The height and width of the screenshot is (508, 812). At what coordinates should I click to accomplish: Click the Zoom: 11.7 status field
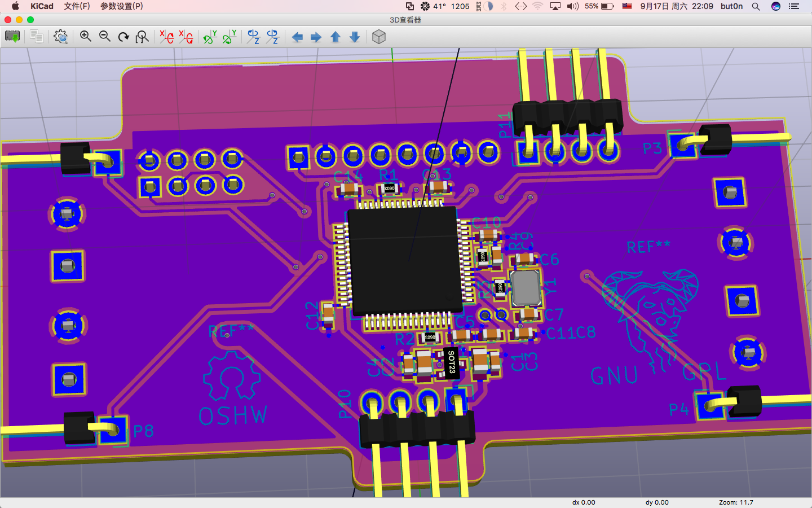(x=736, y=502)
